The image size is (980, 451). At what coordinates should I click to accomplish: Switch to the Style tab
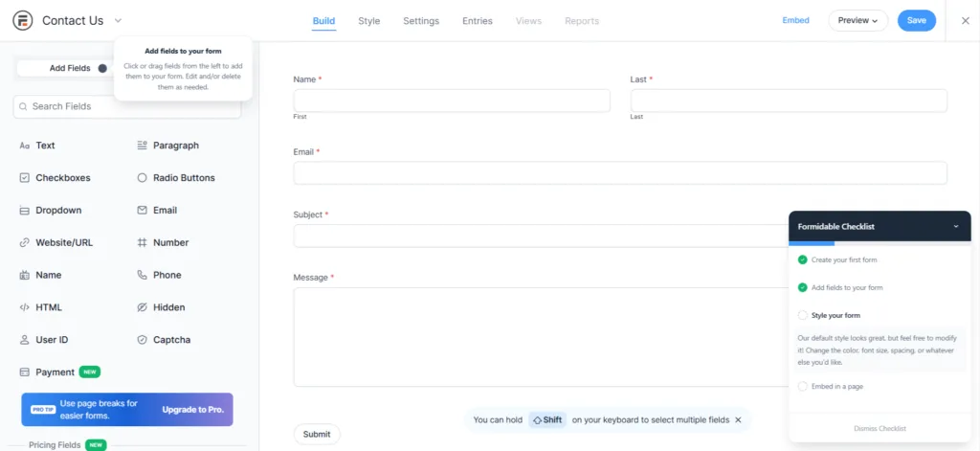click(368, 21)
